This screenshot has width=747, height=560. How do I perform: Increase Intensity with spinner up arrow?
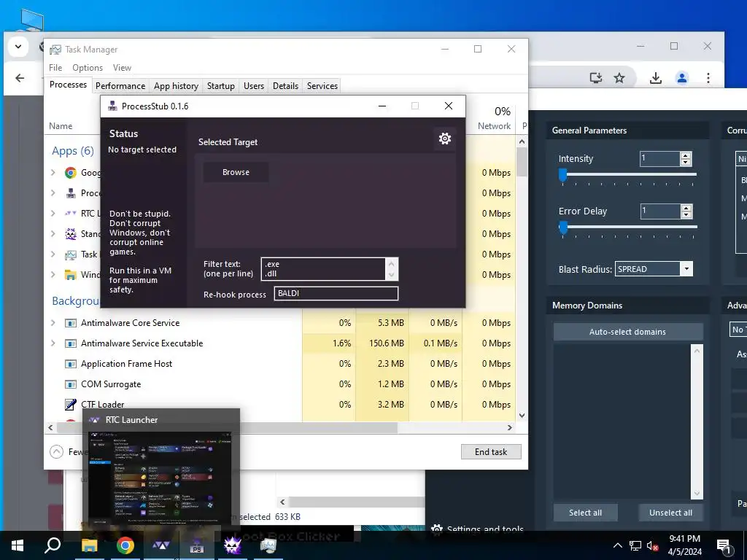686,155
